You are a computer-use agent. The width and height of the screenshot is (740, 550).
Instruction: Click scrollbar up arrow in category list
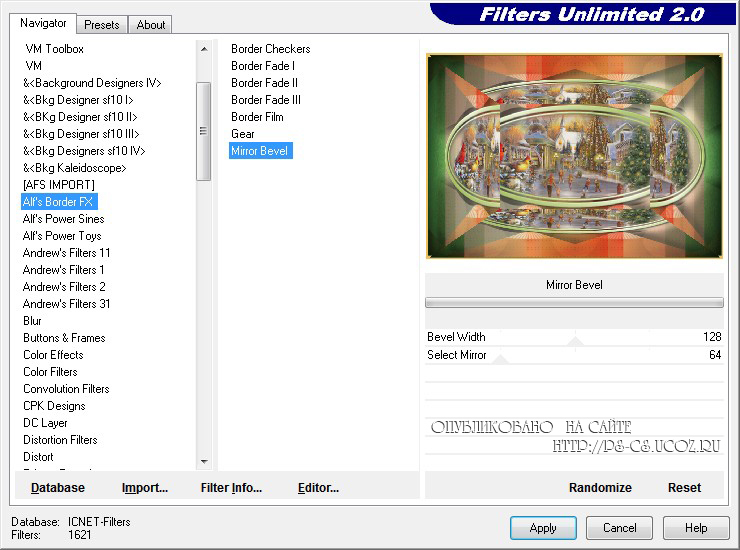tap(204, 49)
